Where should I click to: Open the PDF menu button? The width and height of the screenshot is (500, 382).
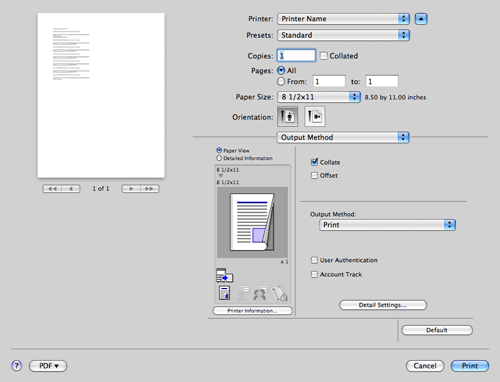point(48,366)
